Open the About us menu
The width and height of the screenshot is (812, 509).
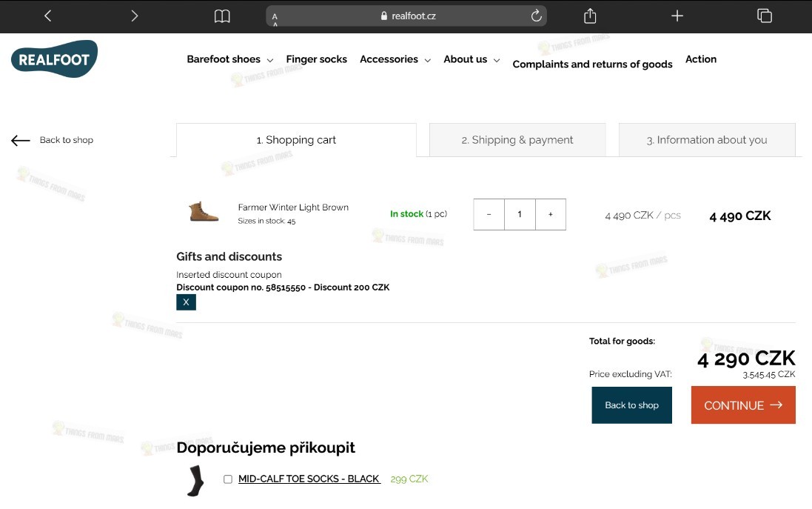pyautogui.click(x=466, y=59)
